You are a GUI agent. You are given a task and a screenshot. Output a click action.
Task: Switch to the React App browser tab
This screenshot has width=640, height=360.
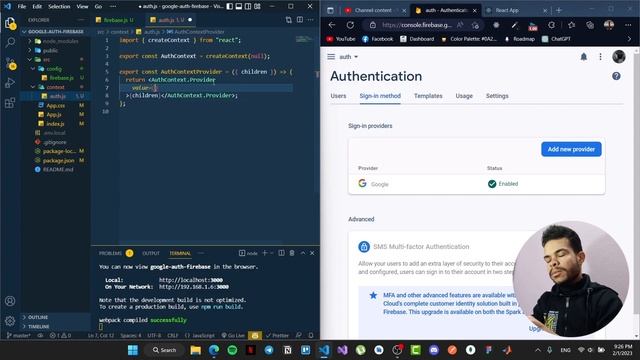516,10
